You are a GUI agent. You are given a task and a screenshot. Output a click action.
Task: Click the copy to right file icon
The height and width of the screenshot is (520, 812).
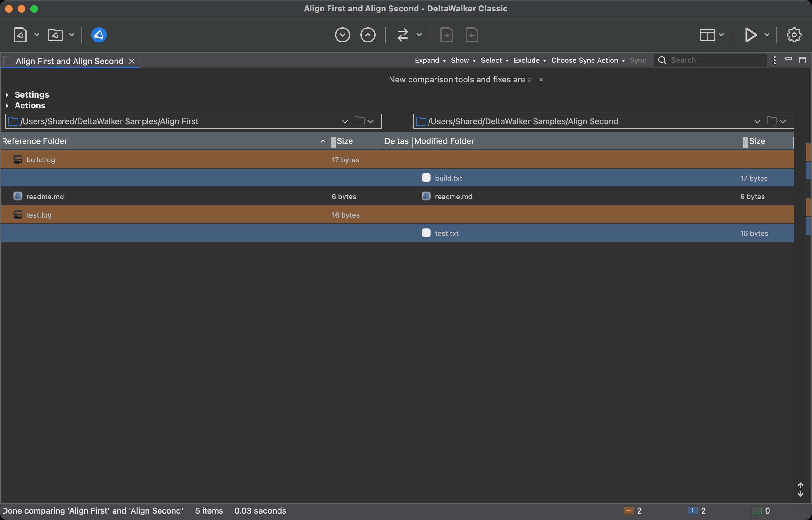446,35
